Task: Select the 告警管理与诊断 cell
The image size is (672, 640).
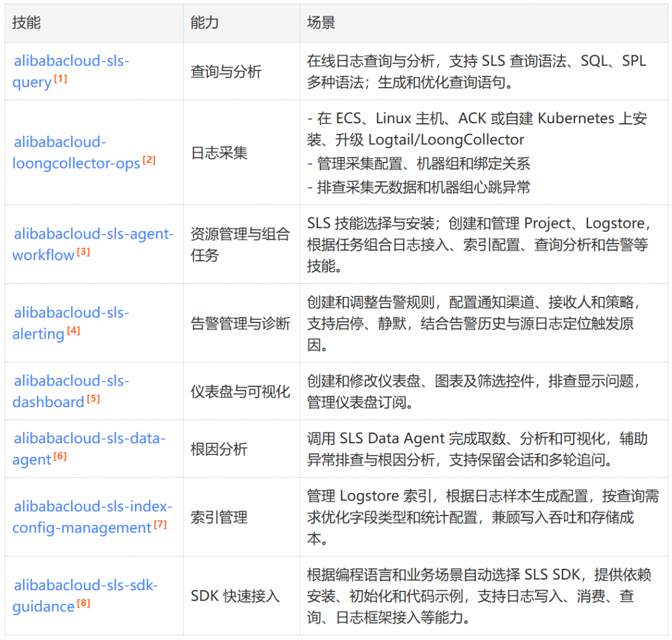Action: tap(240, 323)
